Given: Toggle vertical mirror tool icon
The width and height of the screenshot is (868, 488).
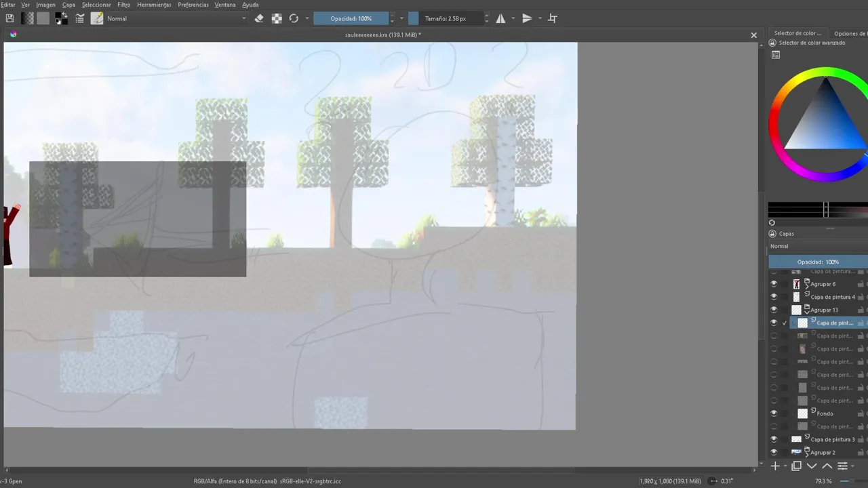Looking at the screenshot, I should coord(527,18).
